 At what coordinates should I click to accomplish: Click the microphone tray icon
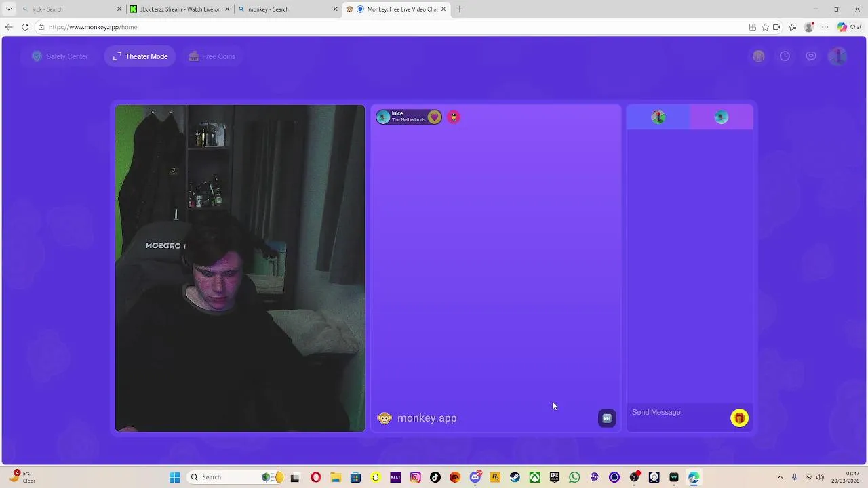795,477
